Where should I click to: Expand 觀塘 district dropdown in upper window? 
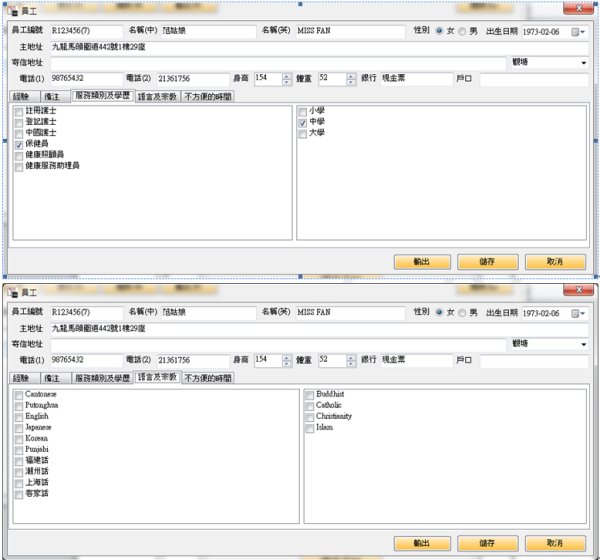584,63
